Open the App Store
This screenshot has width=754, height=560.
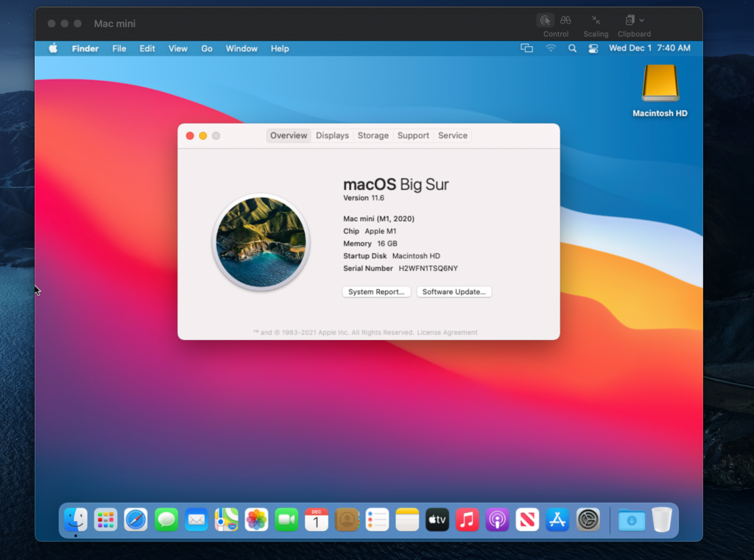click(557, 520)
